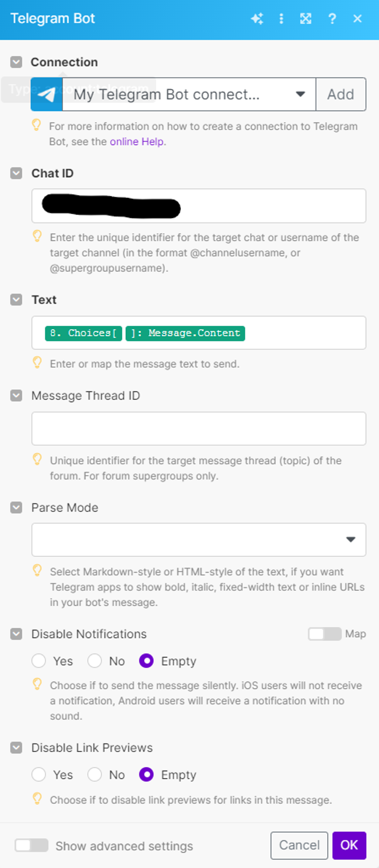This screenshot has height=868, width=379.
Task: Toggle the Map switch for Disable Notifications
Action: point(324,634)
